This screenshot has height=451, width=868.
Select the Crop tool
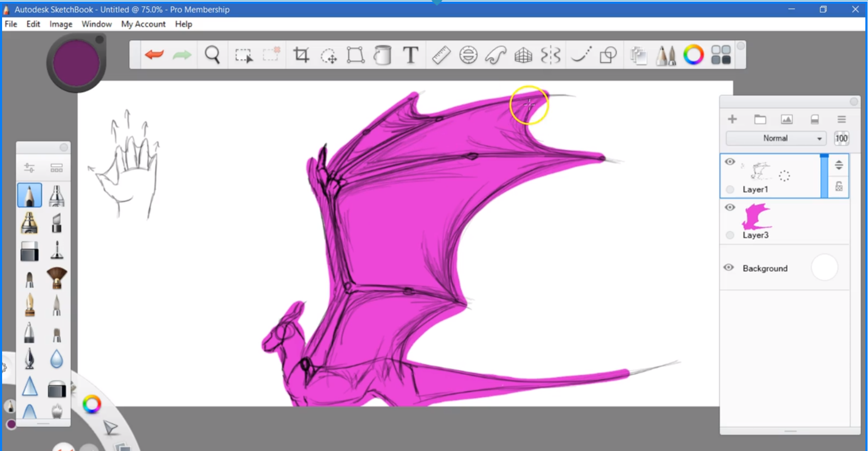click(x=301, y=55)
